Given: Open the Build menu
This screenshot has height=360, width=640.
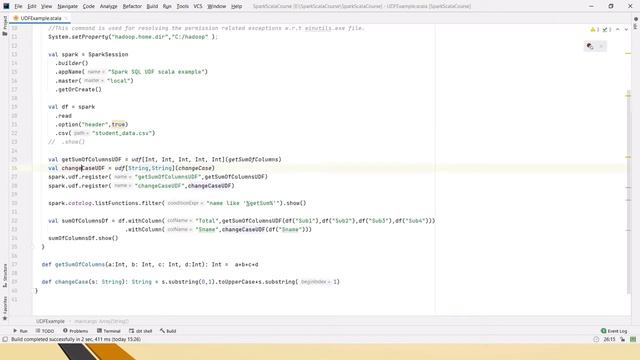Looking at the screenshot, I should click(x=152, y=6).
